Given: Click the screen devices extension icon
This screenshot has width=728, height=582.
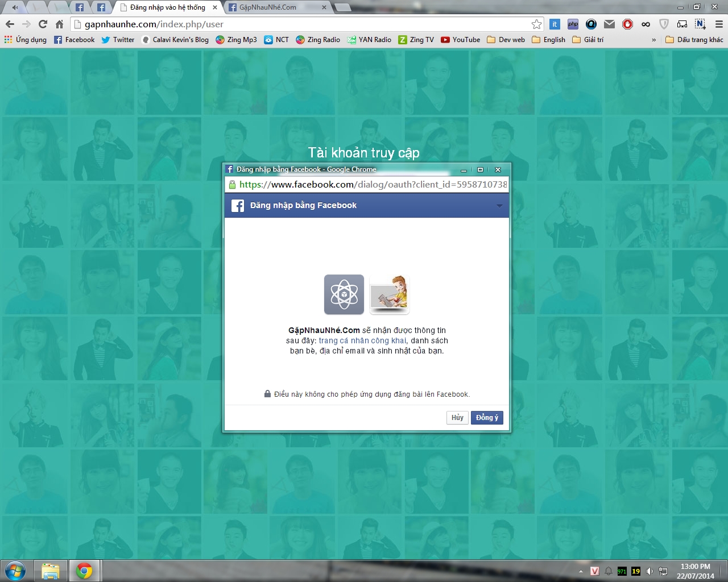Looking at the screenshot, I should coord(682,24).
